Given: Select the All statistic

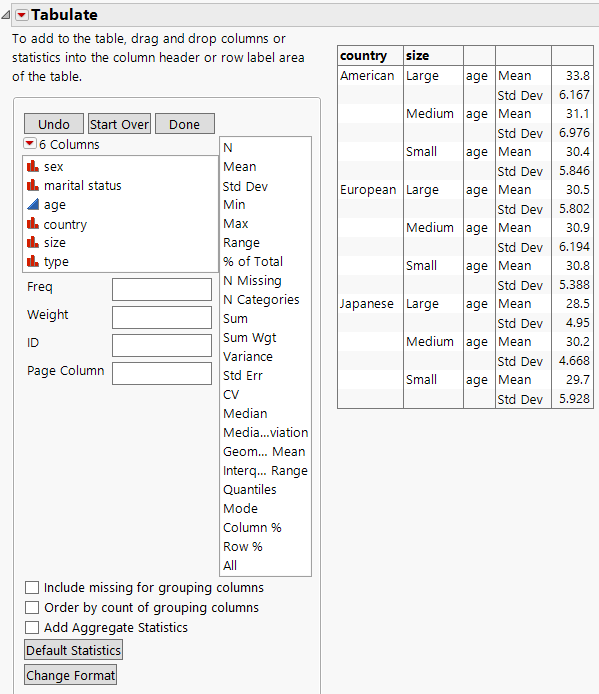Looking at the screenshot, I should pos(230,566).
